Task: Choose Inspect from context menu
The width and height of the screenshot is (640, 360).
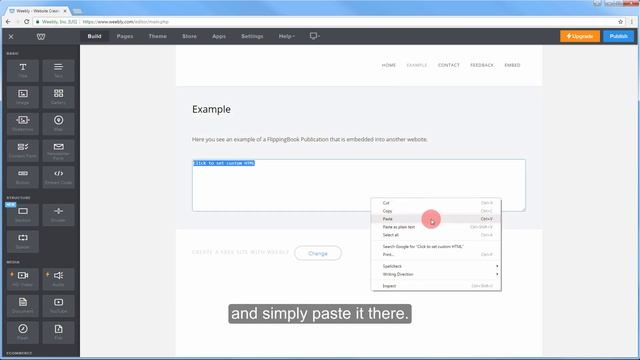Action: (x=436, y=286)
